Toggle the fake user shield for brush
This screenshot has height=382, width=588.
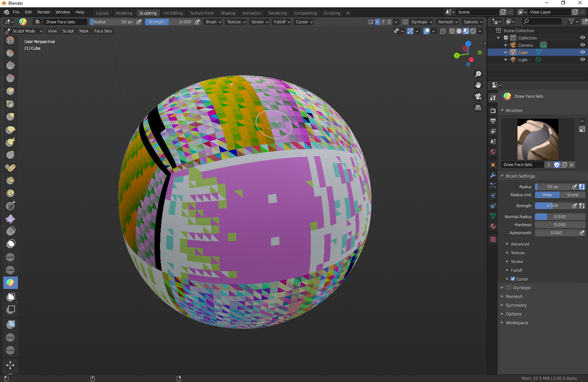coord(557,165)
